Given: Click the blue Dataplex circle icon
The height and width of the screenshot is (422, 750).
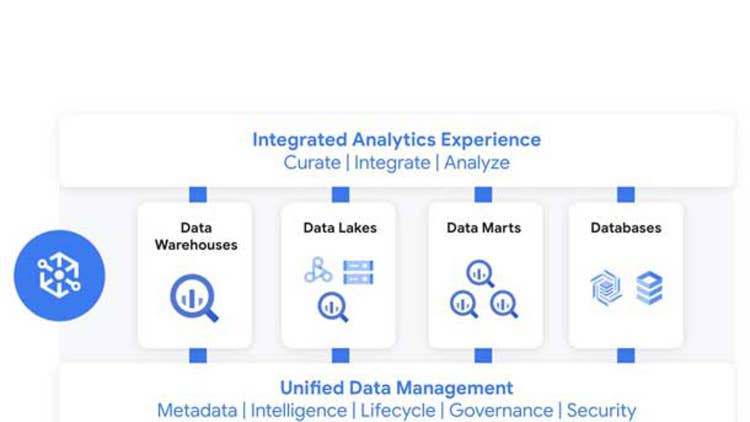Looking at the screenshot, I should point(59,274).
